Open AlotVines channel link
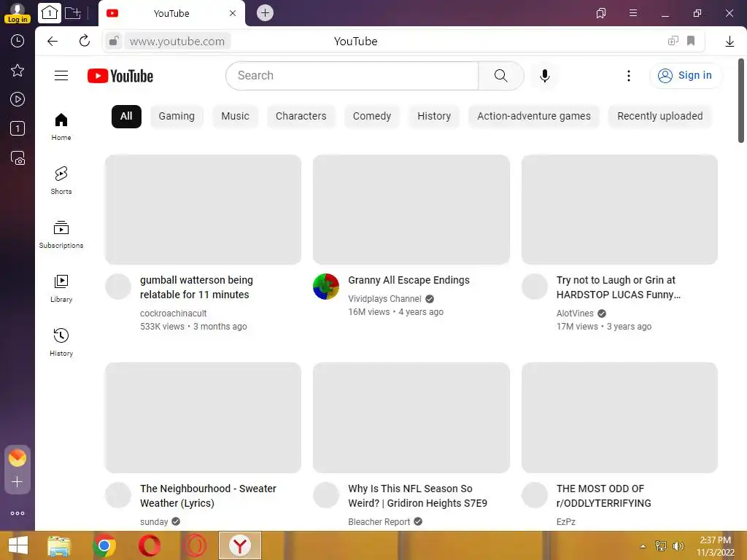 tap(575, 314)
